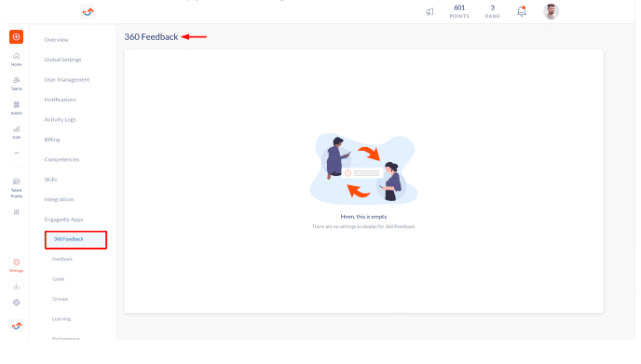The image size is (641, 364).
Task: Open the apps grid icon in sidebar
Action: pos(17,212)
